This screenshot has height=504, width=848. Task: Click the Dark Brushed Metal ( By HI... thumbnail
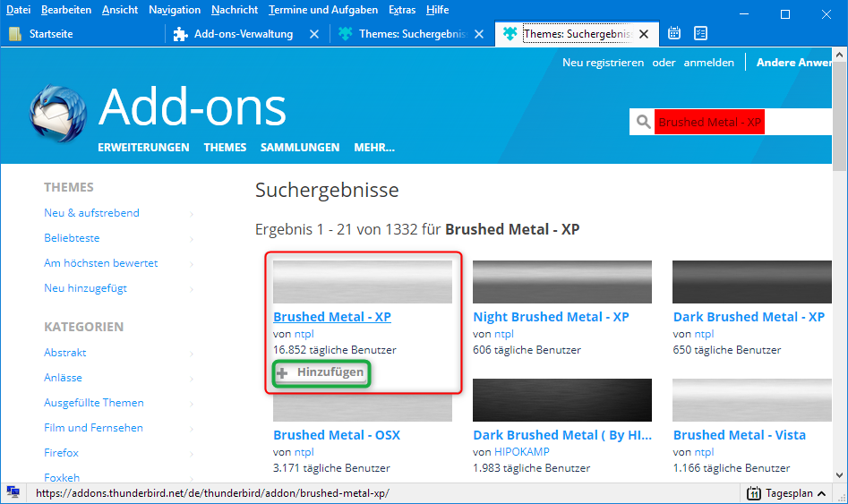[562, 400]
